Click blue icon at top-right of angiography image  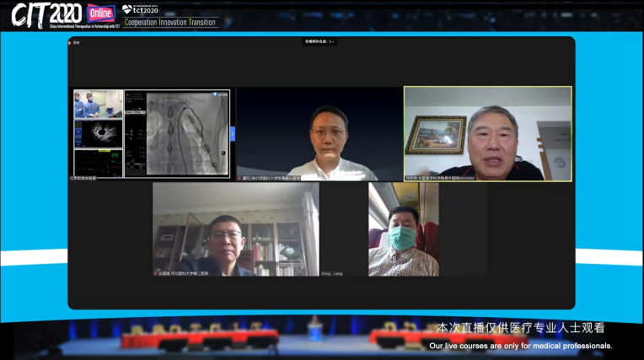coord(216,94)
